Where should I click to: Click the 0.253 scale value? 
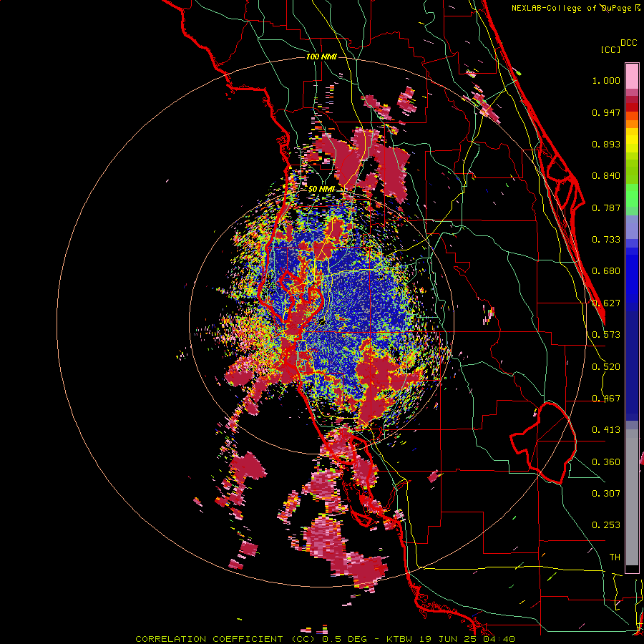tap(606, 525)
